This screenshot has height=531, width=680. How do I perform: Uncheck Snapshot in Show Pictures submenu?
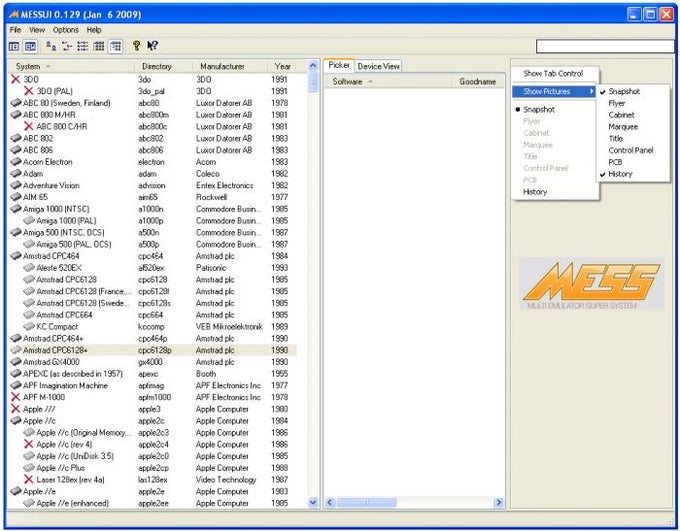pyautogui.click(x=633, y=92)
